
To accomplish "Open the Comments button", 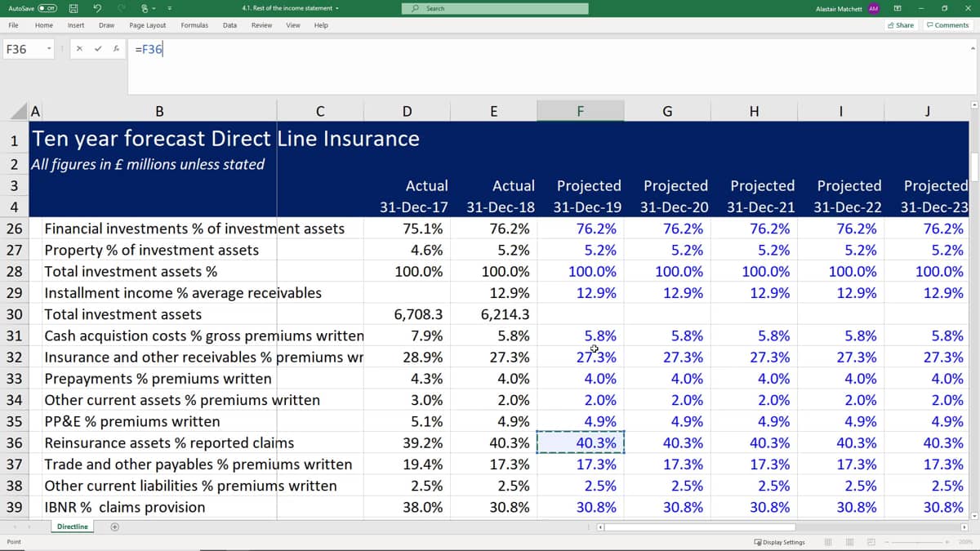I will pos(947,25).
